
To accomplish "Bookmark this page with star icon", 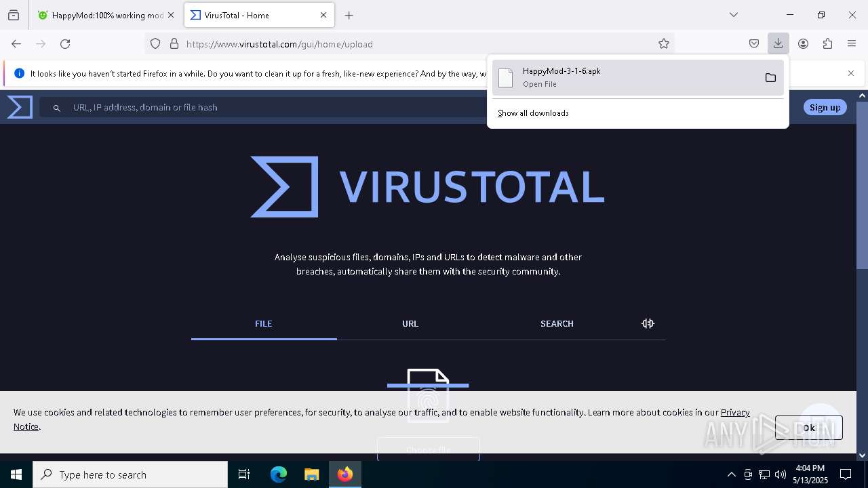I will tap(664, 44).
